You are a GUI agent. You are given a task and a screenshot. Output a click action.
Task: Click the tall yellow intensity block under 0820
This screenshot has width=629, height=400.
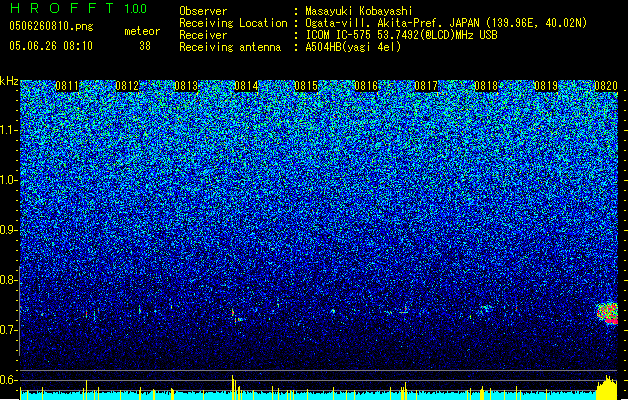pyautogui.click(x=607, y=388)
